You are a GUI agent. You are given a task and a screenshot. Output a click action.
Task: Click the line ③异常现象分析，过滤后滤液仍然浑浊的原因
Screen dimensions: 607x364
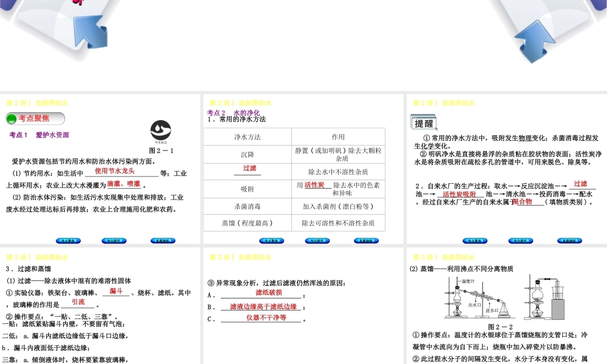(276, 283)
